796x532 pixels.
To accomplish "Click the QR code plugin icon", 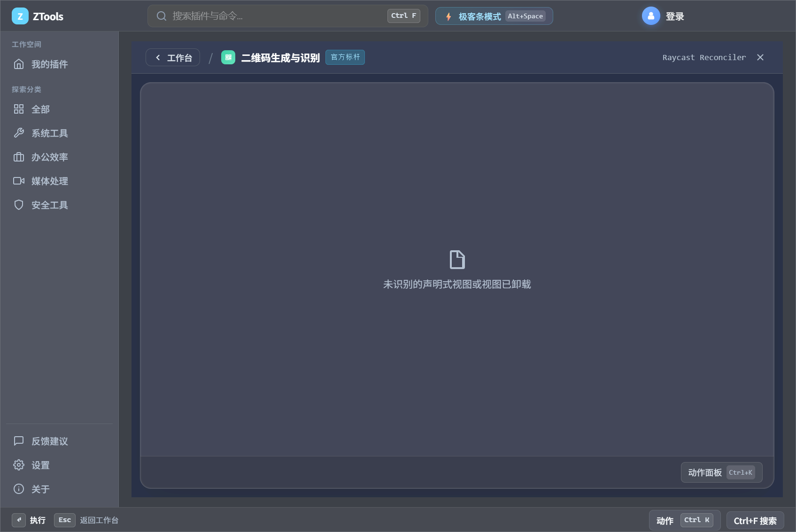I will point(228,57).
